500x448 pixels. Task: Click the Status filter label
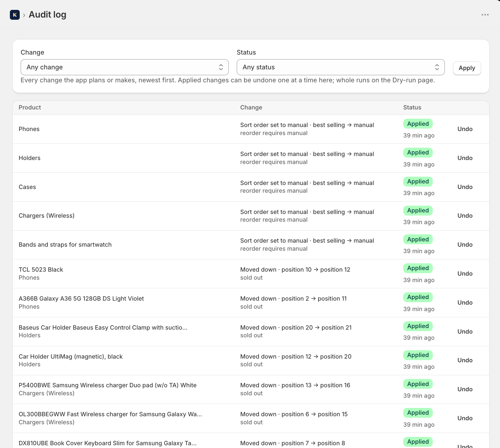click(246, 52)
